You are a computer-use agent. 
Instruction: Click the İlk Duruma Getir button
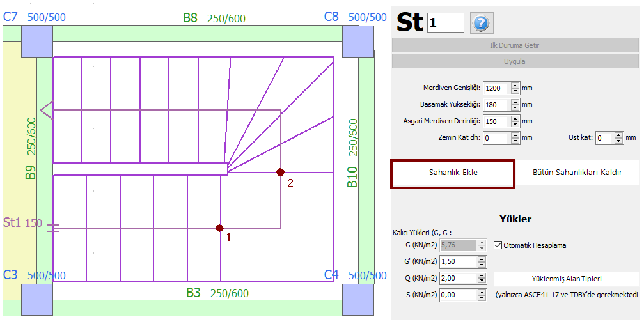coord(514,45)
